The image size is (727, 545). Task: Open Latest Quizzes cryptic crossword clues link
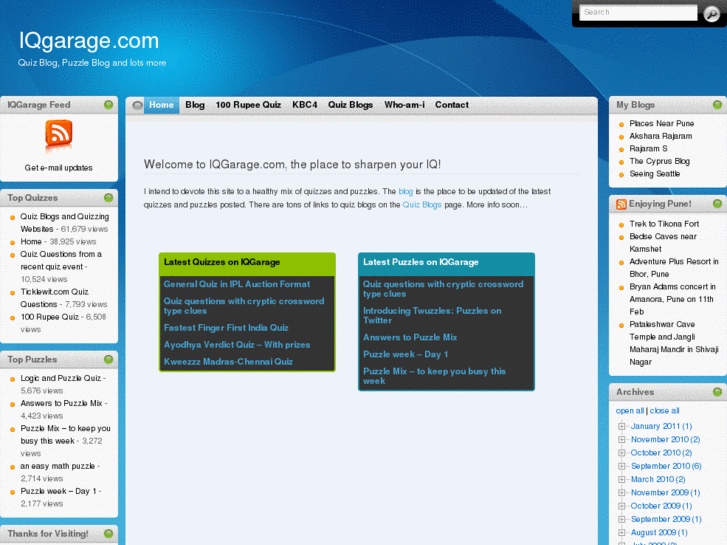[x=244, y=306]
